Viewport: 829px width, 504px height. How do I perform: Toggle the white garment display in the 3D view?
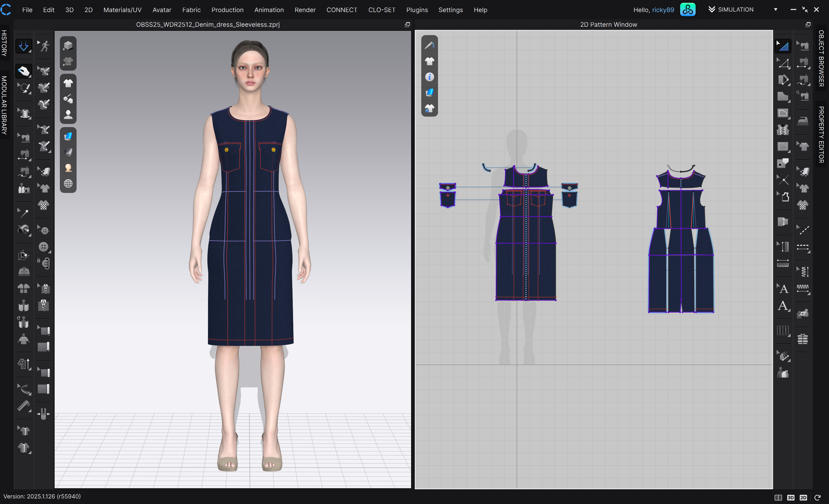click(x=68, y=83)
